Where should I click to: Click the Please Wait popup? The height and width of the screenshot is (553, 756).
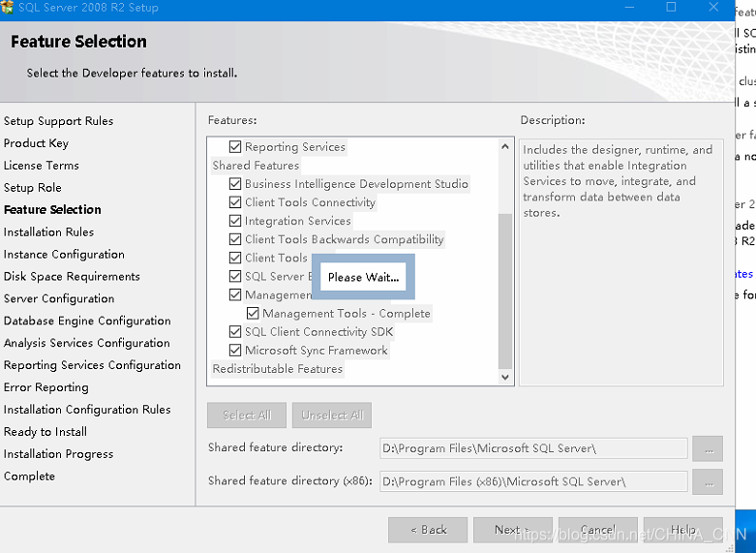(363, 277)
